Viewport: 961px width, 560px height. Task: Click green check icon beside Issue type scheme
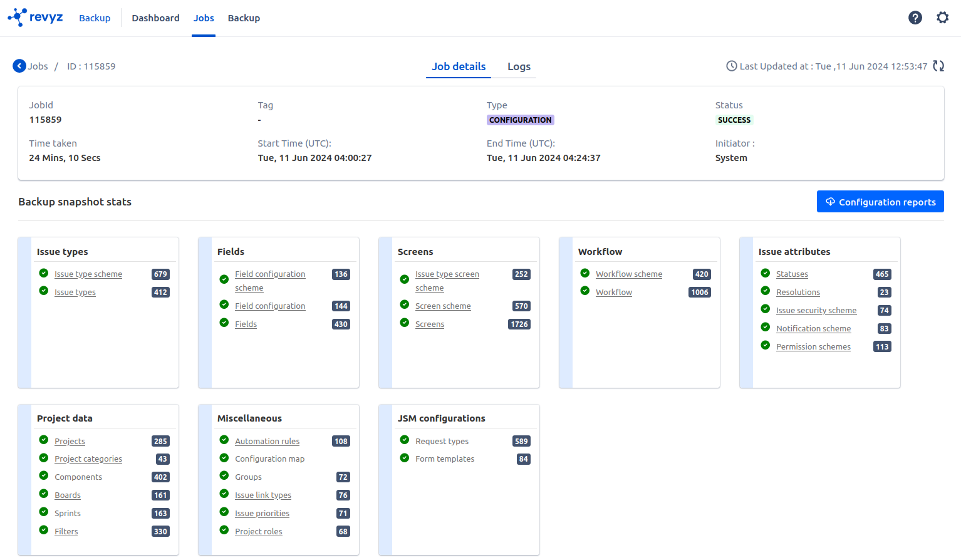coord(44,273)
